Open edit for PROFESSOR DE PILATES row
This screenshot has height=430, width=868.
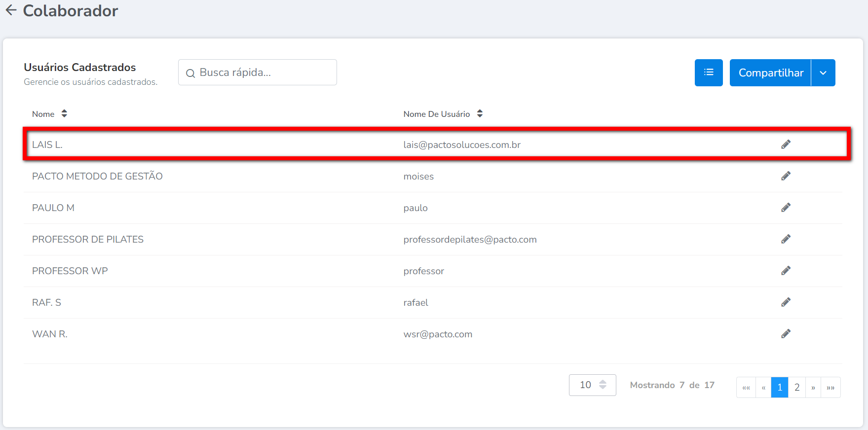tap(786, 239)
